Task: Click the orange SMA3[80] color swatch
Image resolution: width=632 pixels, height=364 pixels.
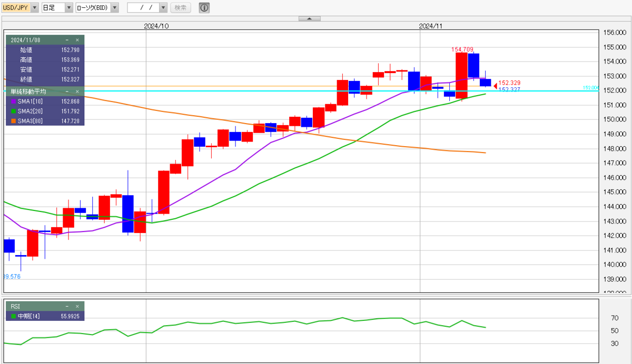Action: 14,121
